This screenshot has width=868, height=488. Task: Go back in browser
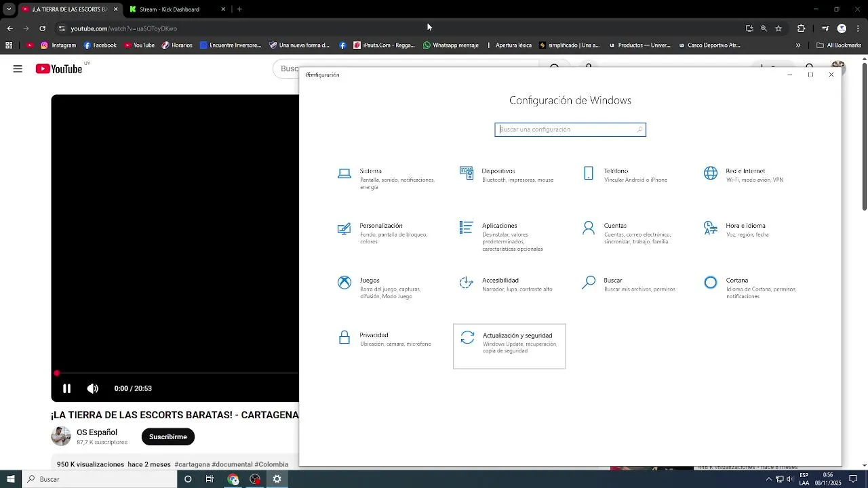[9, 28]
